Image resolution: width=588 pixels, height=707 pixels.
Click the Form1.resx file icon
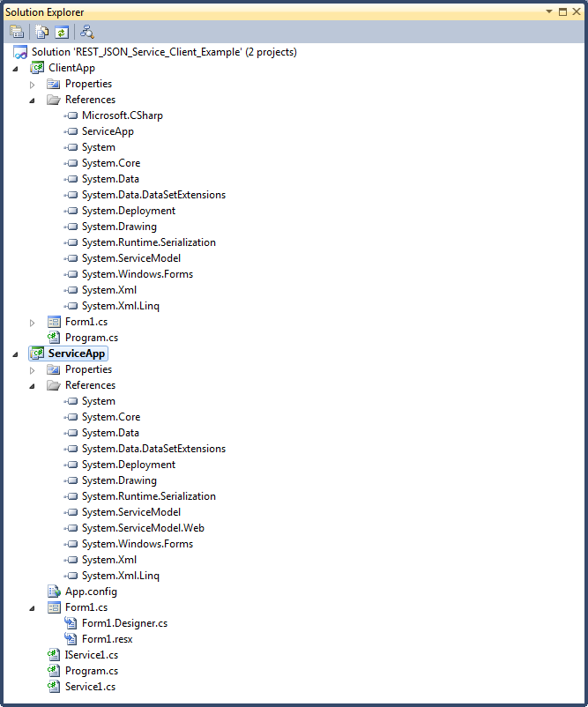71,639
